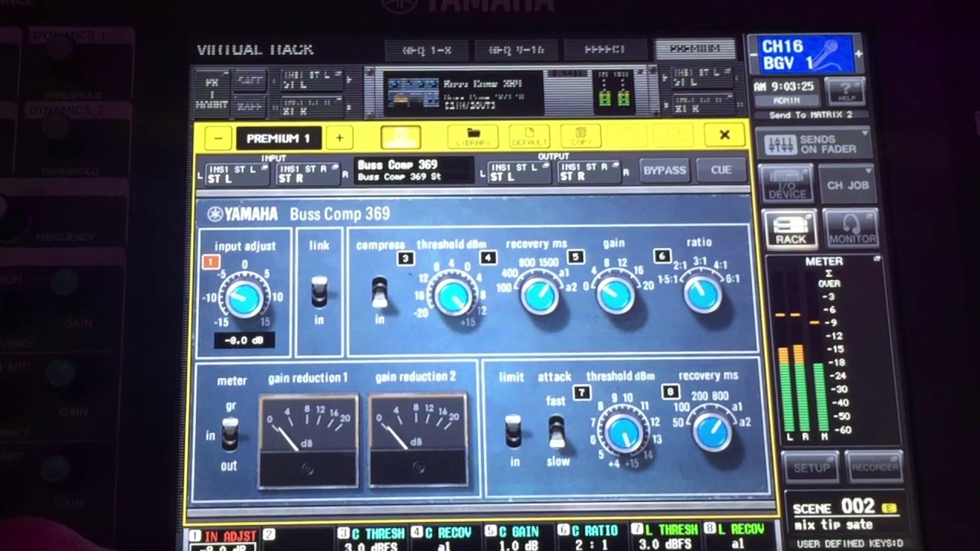Viewport: 980px width, 551px height.
Task: Open the RECORDER screen
Action: (874, 467)
